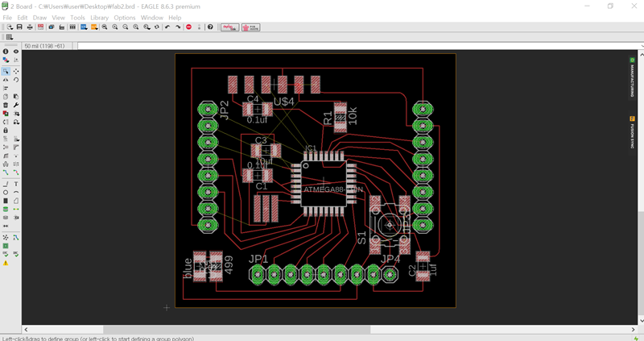The height and width of the screenshot is (341, 644).
Task: Click the redraw/refresh icon
Action: click(x=156, y=27)
